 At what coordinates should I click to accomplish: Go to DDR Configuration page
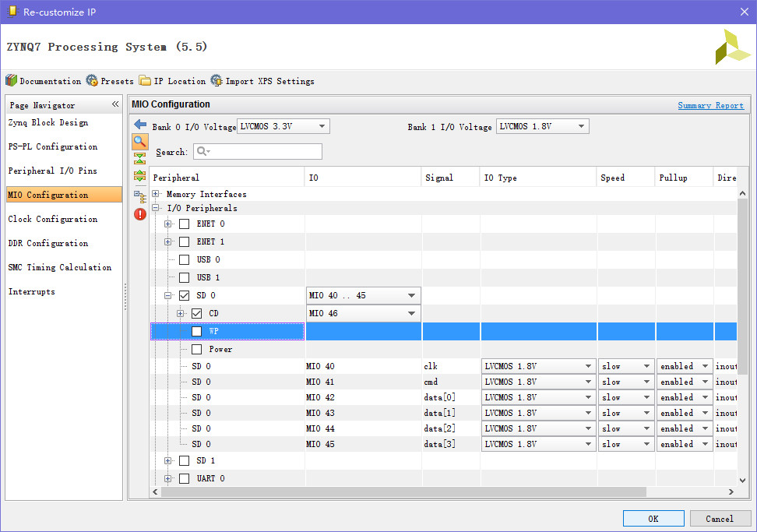point(48,243)
